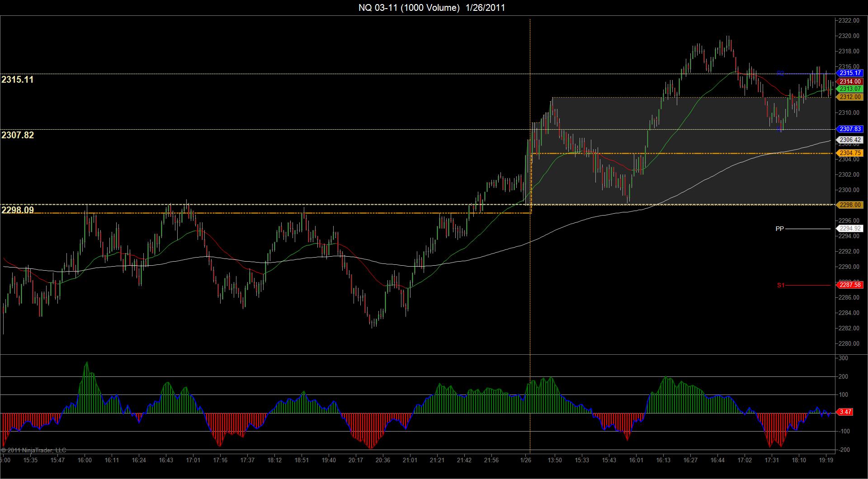Select the 2298.00 gold price marker
This screenshot has width=868, height=479.
click(x=850, y=205)
